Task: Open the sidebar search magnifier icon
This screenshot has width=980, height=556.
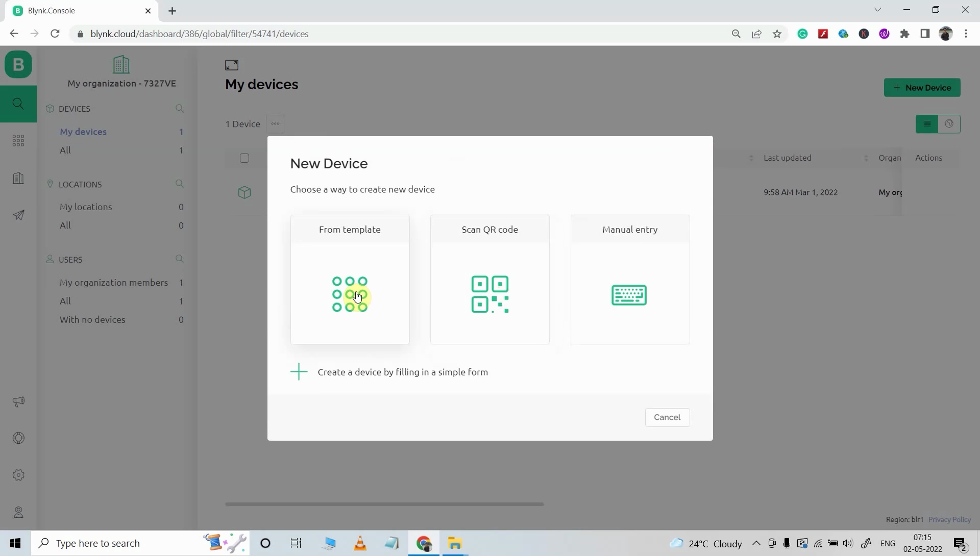Action: pyautogui.click(x=18, y=104)
